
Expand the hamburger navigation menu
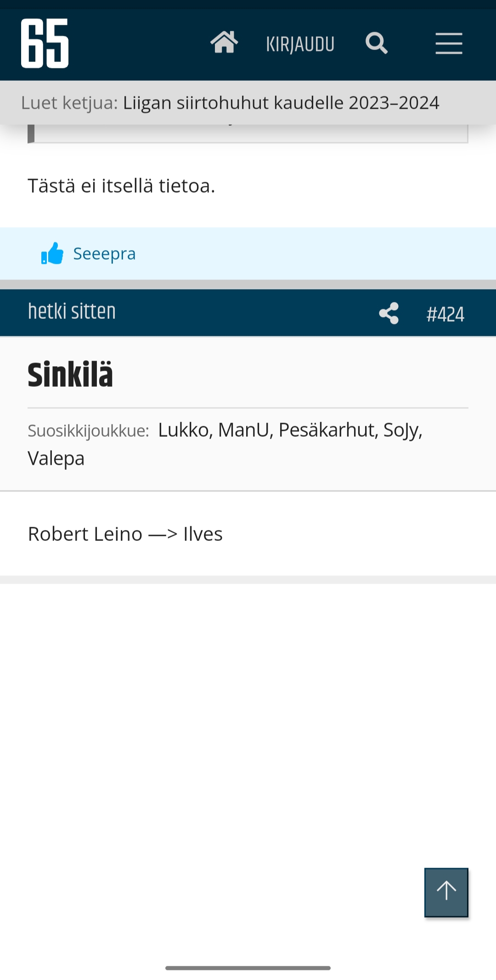[x=449, y=44]
